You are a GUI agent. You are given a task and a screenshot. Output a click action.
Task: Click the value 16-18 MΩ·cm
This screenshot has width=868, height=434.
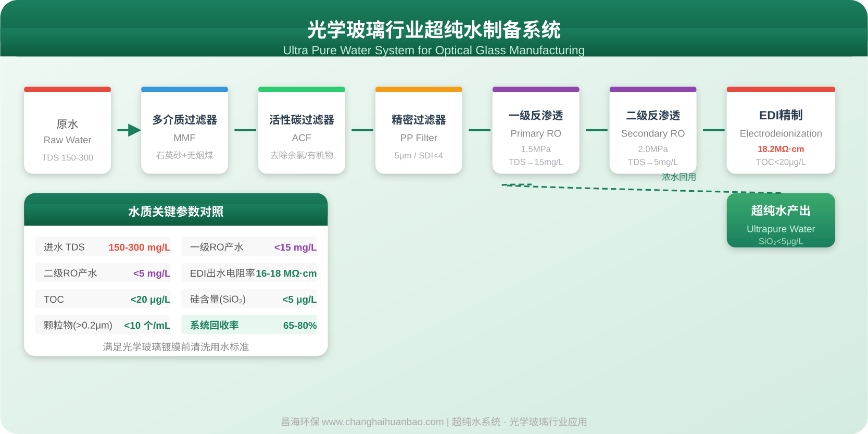[286, 274]
